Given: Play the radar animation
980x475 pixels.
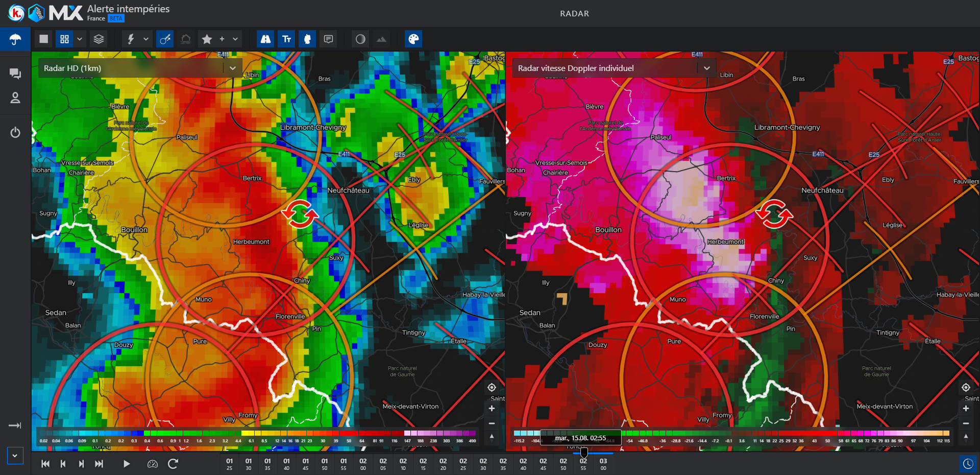Looking at the screenshot, I should [127, 464].
